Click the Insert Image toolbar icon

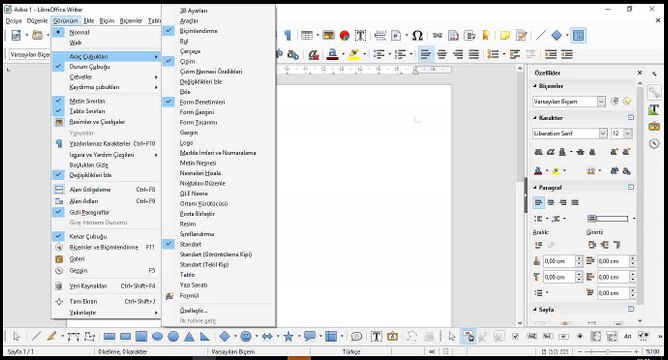[x=328, y=36]
